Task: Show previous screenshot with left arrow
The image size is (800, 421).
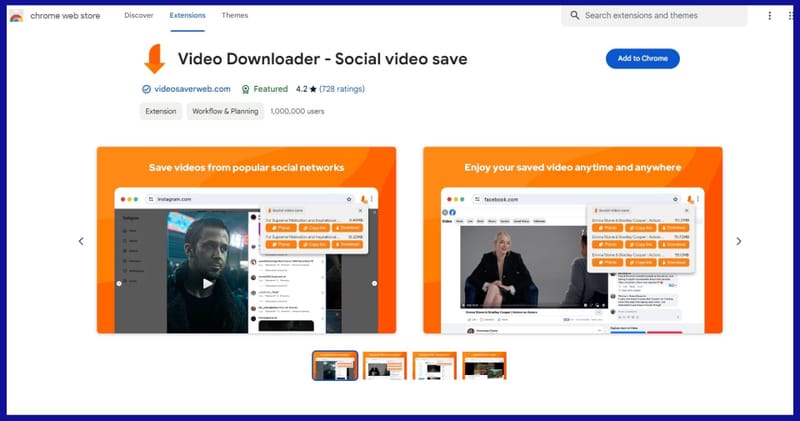Action: point(81,241)
